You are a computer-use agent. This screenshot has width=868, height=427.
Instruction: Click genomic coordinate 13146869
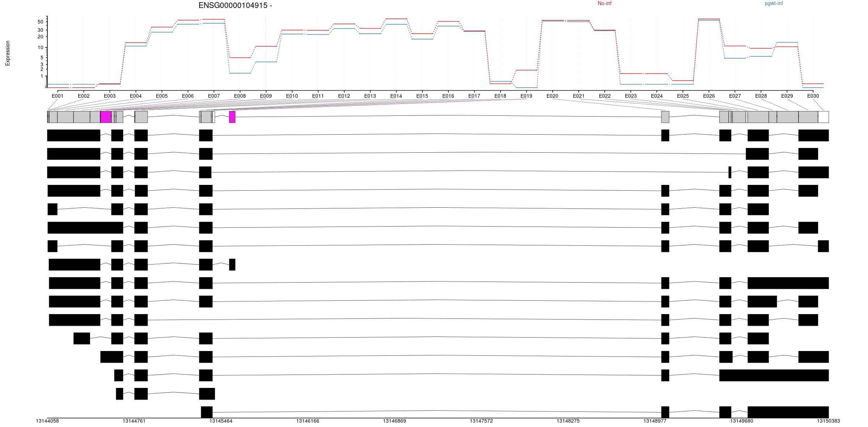pos(395,421)
